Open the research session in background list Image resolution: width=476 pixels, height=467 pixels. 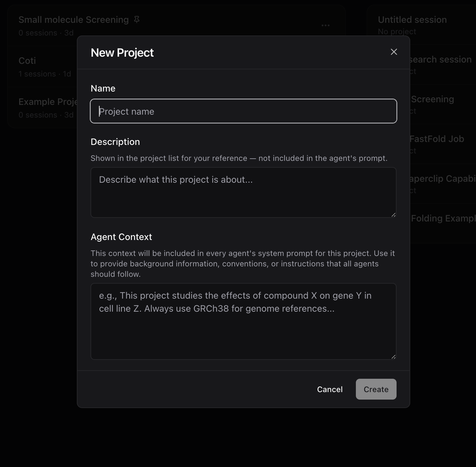point(443,65)
